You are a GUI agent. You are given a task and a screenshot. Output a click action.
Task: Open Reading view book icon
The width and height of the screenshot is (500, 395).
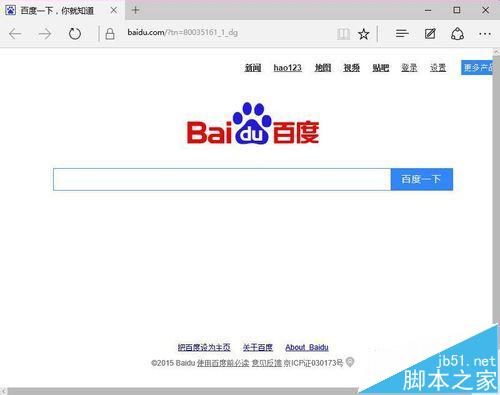click(343, 34)
